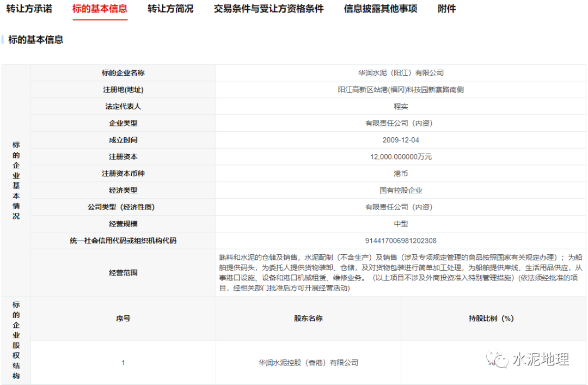Click the 注册资本币种 label cell
The width and height of the screenshot is (588, 385).
tap(123, 174)
